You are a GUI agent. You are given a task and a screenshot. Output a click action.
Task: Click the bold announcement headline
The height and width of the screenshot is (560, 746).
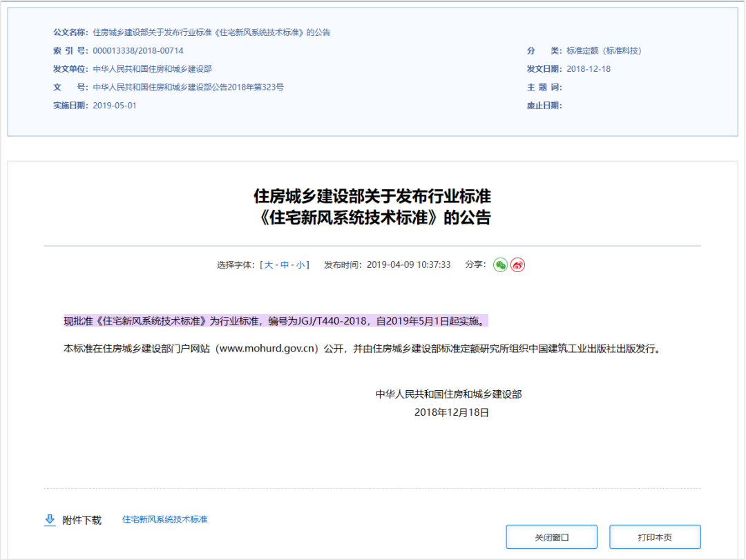tap(372, 206)
